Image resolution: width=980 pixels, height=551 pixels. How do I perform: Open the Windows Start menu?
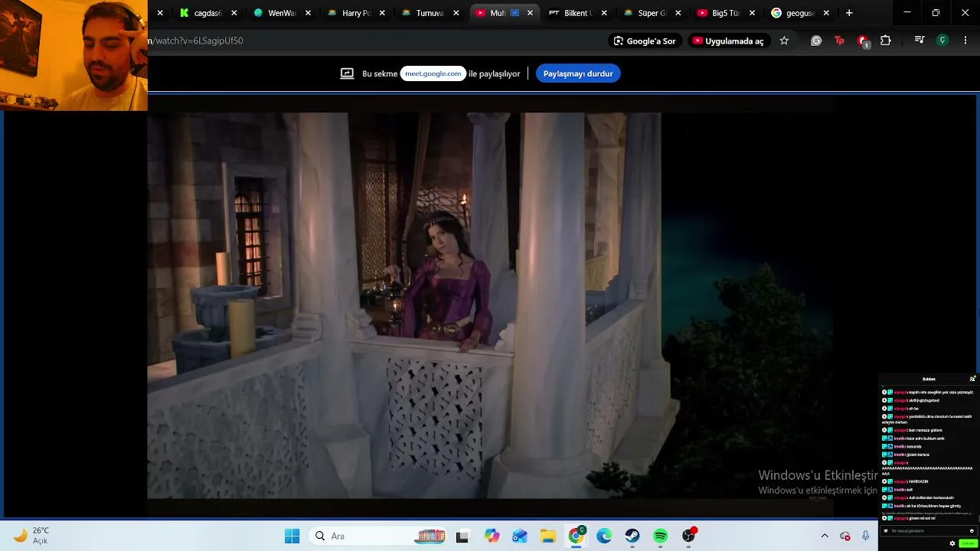292,536
